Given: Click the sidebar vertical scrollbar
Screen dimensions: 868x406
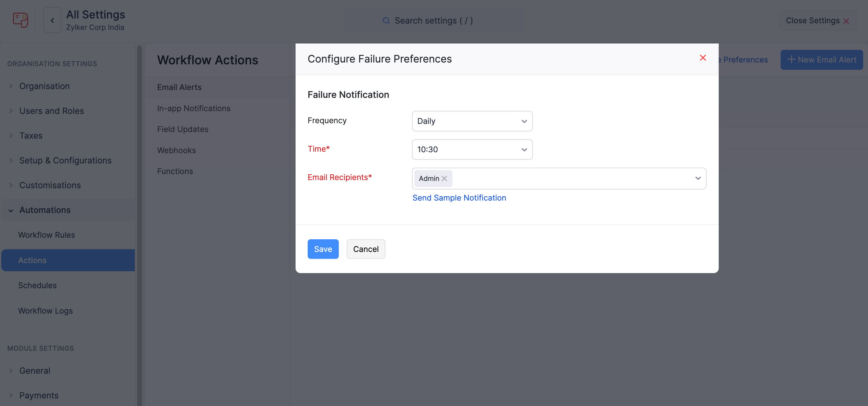Looking at the screenshot, I should (x=139, y=225).
